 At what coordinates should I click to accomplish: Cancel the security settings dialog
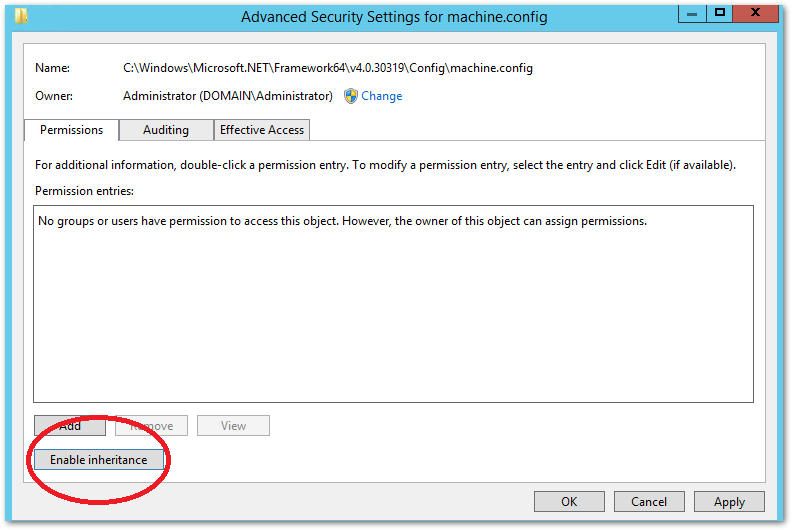(x=649, y=502)
